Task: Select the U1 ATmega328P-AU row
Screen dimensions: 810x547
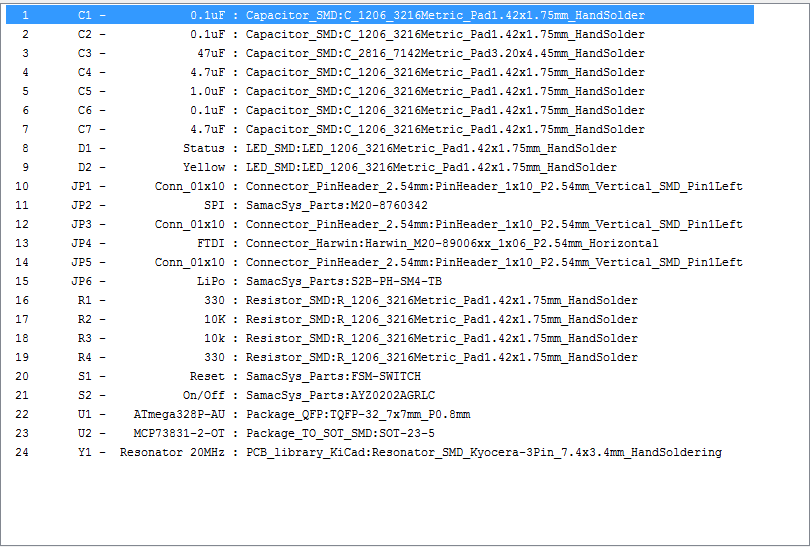Action: tap(380, 414)
